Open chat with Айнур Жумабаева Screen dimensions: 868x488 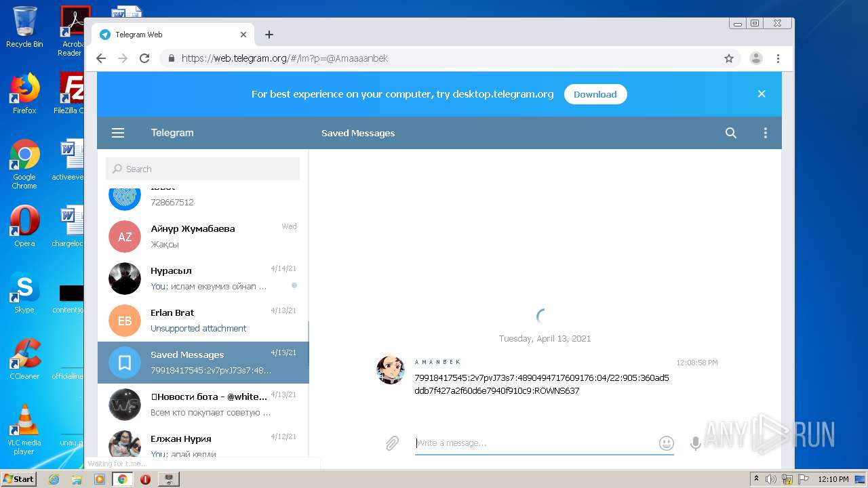point(203,236)
